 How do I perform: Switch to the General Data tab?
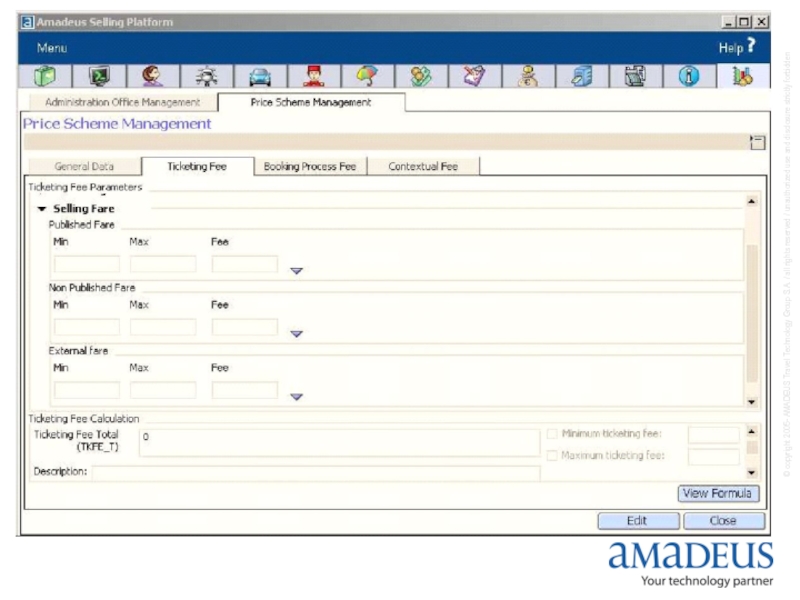[84, 166]
